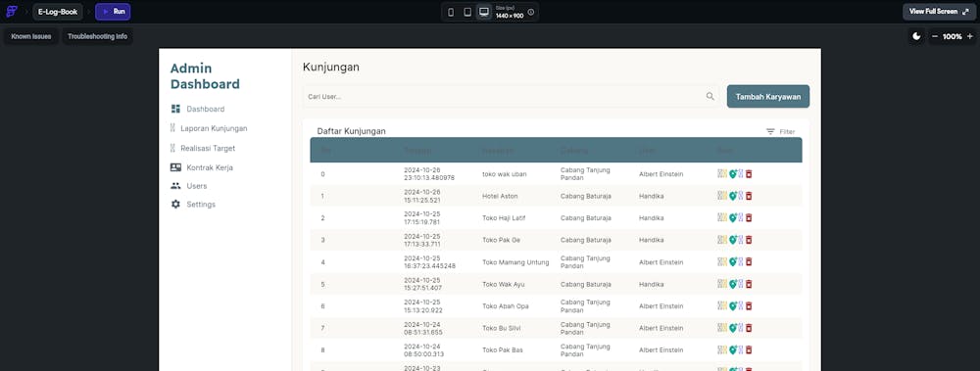Zoom in with the plus icon
Viewport: 980px width, 371px height.
coord(970,36)
